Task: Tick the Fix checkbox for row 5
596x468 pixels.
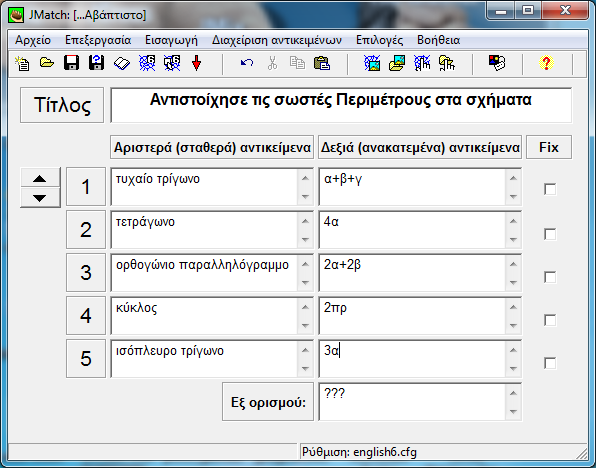Action: point(550,363)
